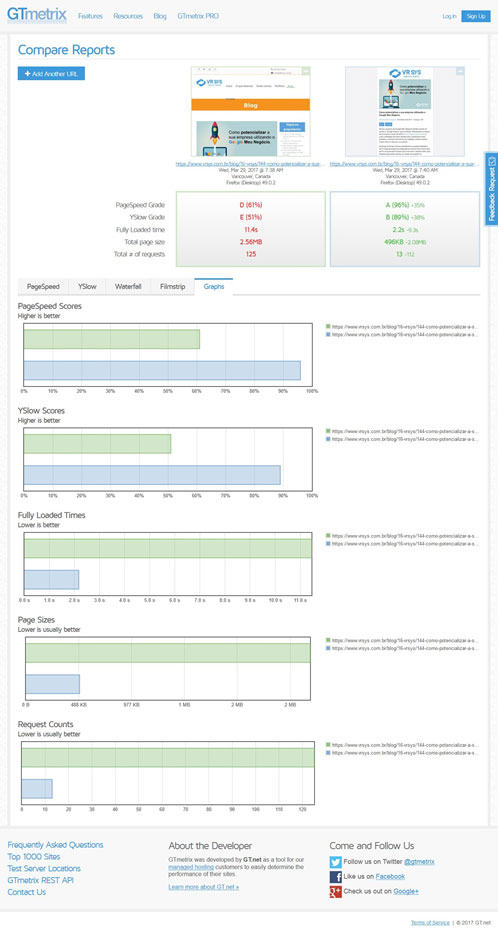Screen dimensions: 498x933
Task: Click the Twitter bird icon
Action: click(x=336, y=862)
